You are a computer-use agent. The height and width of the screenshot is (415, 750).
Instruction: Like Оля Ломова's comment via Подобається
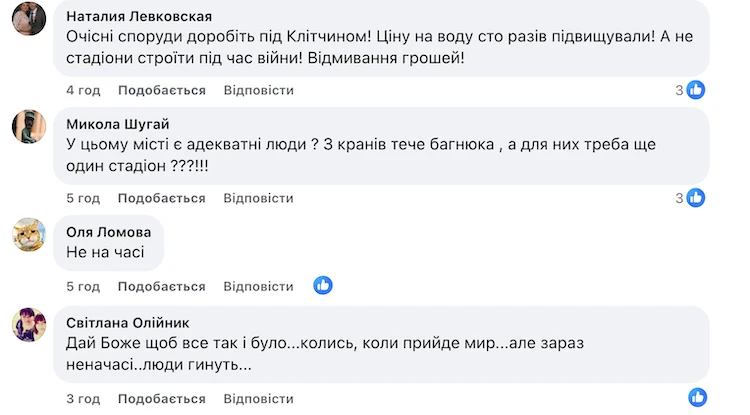click(161, 286)
